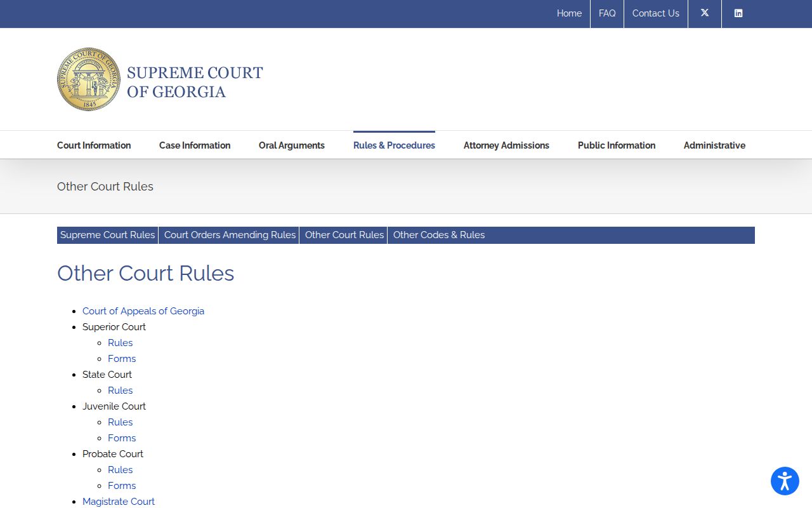The height and width of the screenshot is (508, 812).
Task: Open Administrative menu
Action: pos(714,145)
